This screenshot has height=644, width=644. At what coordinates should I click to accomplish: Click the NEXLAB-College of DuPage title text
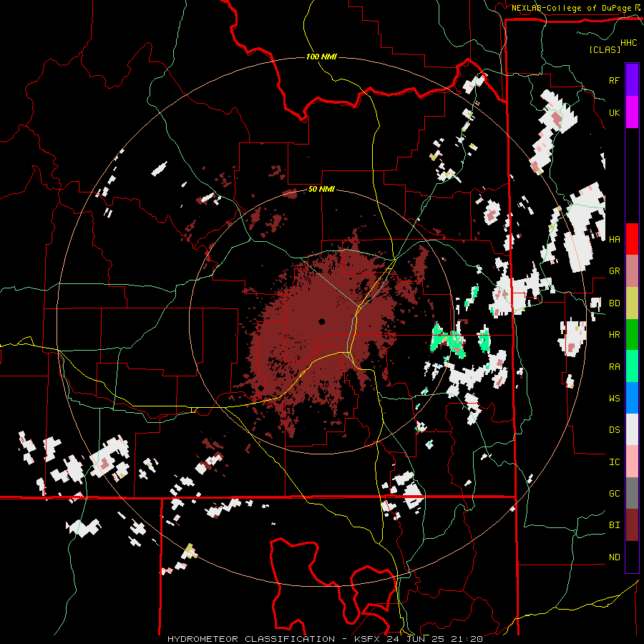[x=571, y=8]
